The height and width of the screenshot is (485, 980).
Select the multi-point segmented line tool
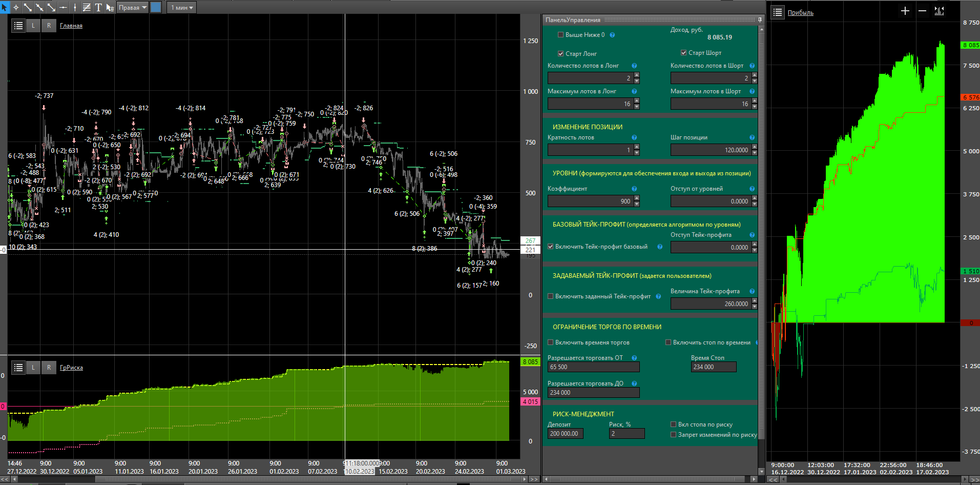click(39, 7)
